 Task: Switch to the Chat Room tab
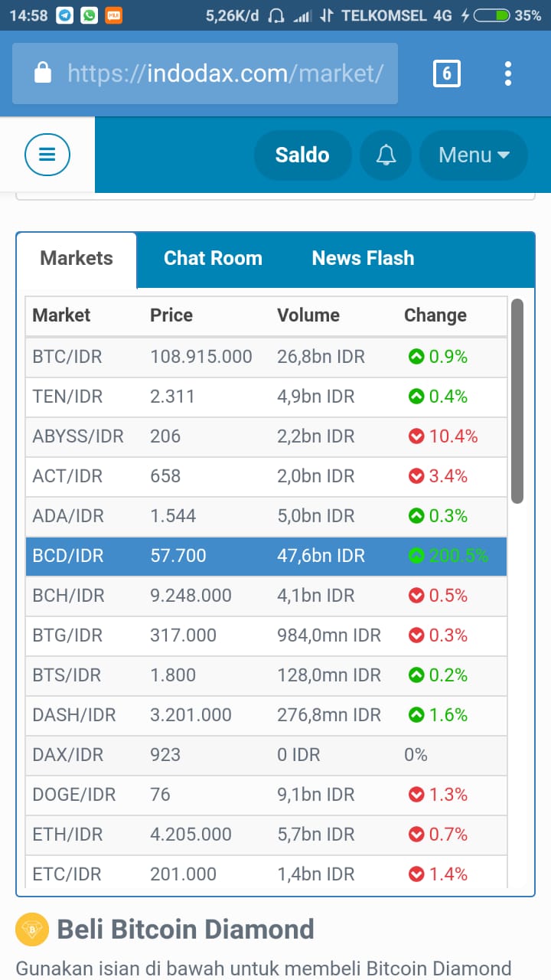tap(213, 258)
